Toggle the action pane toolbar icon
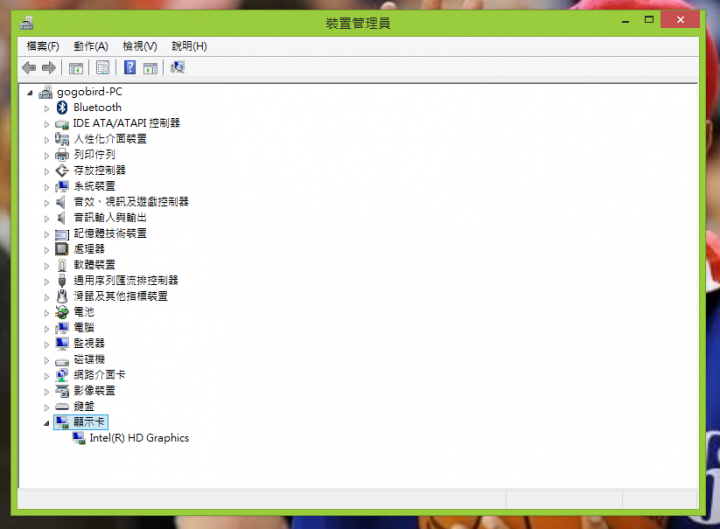 pos(151,68)
